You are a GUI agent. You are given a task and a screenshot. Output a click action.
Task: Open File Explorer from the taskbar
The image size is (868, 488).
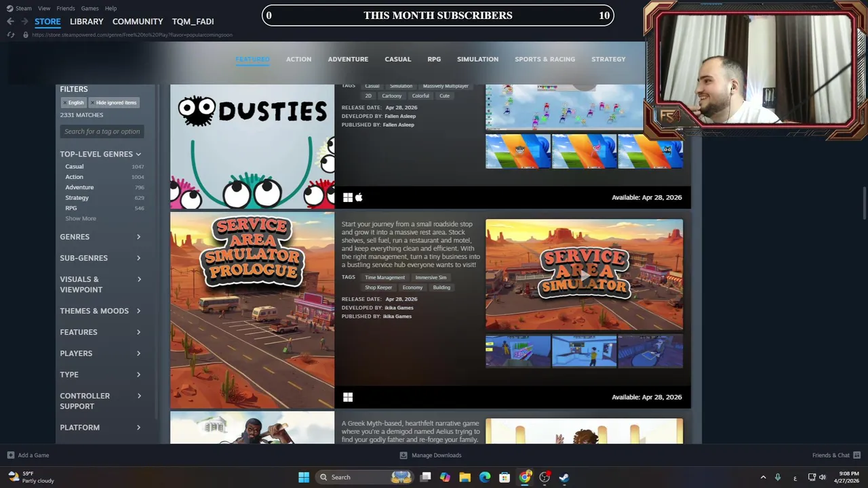(465, 477)
